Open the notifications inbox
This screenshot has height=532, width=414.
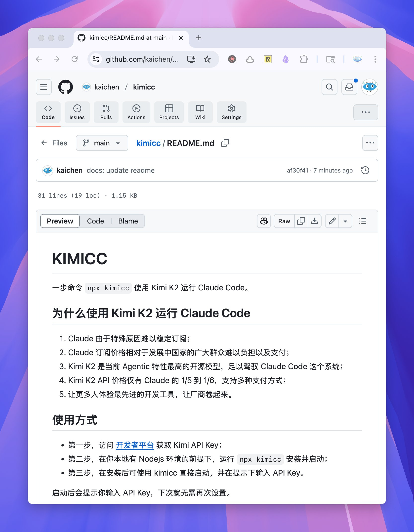tap(349, 87)
